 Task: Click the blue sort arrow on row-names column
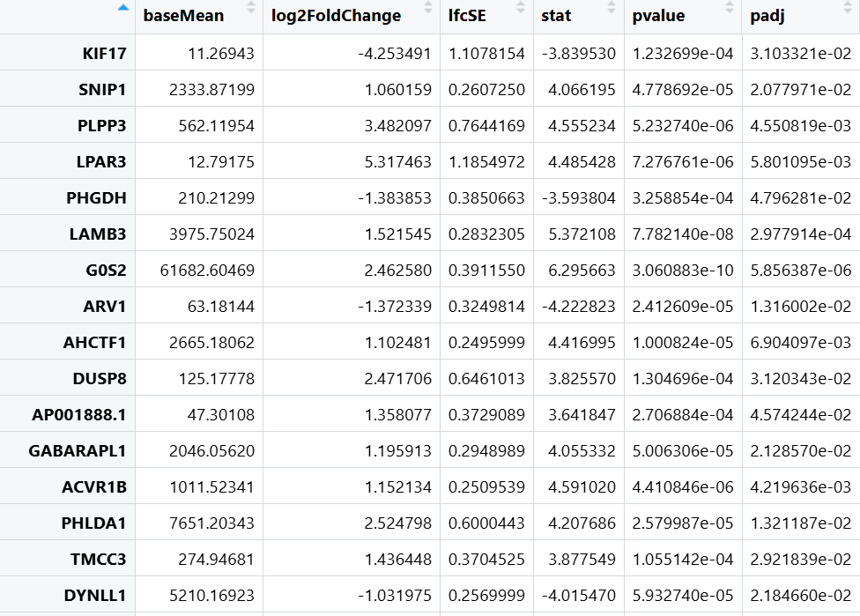(123, 8)
